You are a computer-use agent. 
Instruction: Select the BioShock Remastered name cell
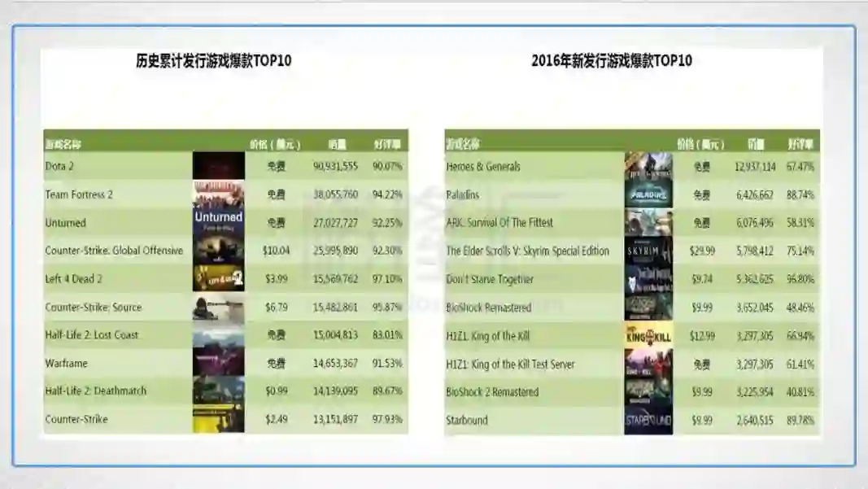489,308
